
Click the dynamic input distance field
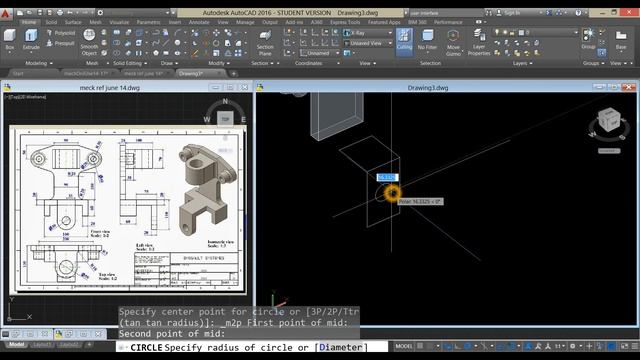pyautogui.click(x=387, y=177)
